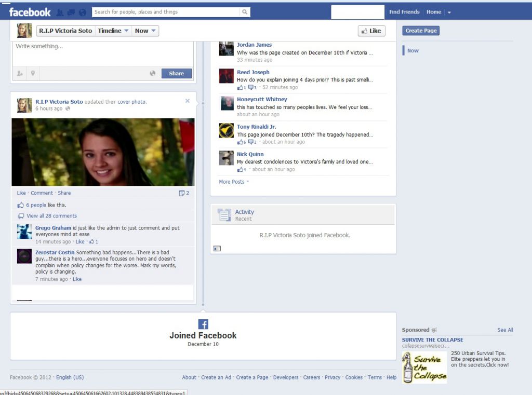Open the Timeline dropdown
The height and width of the screenshot is (395, 532).
click(x=113, y=31)
